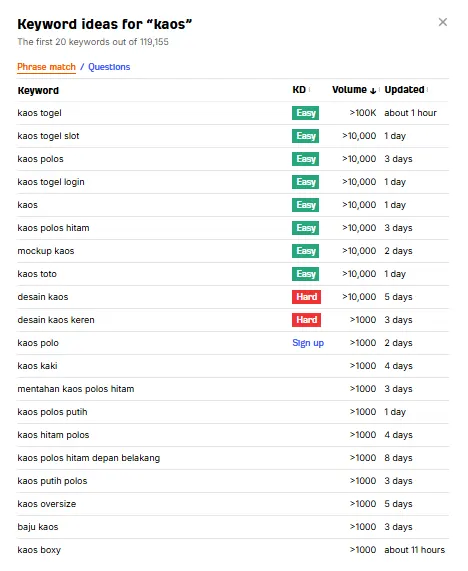This screenshot has width=468, height=571.
Task: Click Hard badge for desain kaos
Action: click(x=306, y=297)
